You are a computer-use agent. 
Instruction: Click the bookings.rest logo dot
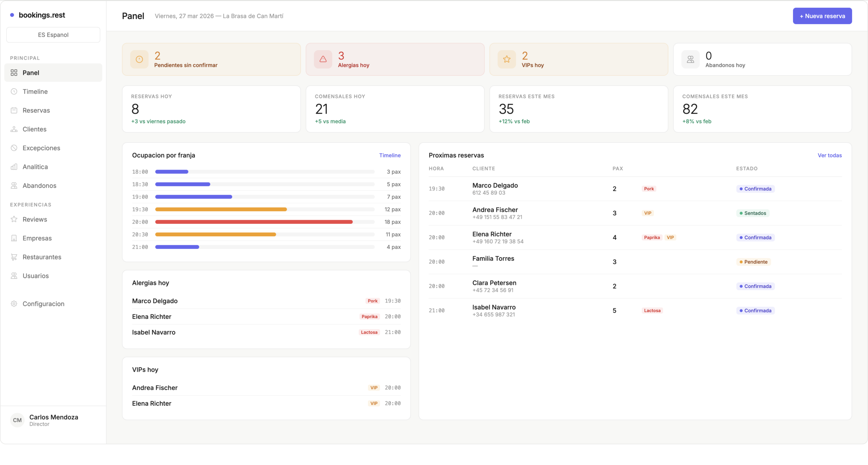click(x=12, y=15)
